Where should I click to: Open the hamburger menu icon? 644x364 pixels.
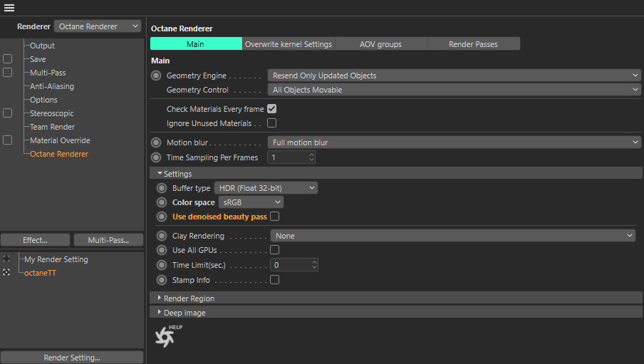click(x=9, y=8)
